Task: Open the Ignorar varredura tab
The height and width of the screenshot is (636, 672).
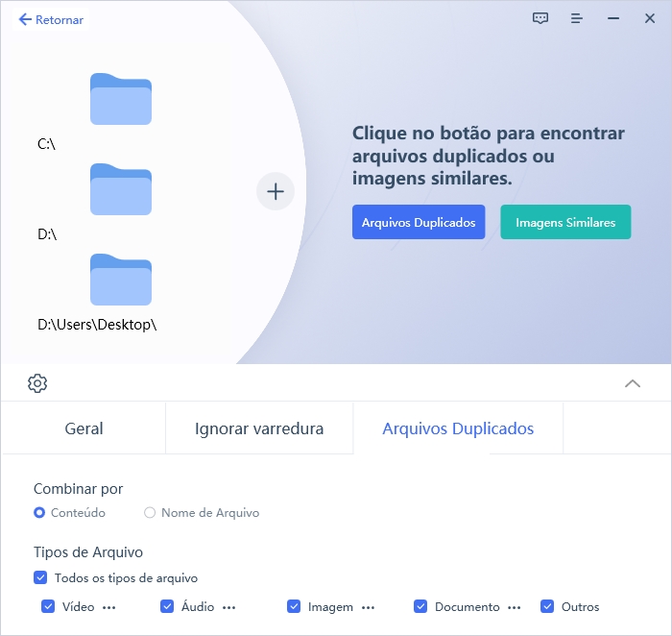Action: [259, 428]
